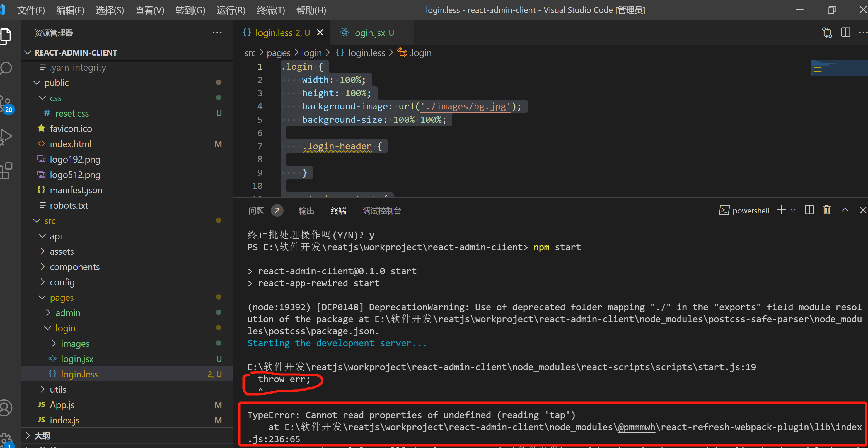Expand the 大纲 outline section
Screen dimensions: 868x448
click(42, 435)
